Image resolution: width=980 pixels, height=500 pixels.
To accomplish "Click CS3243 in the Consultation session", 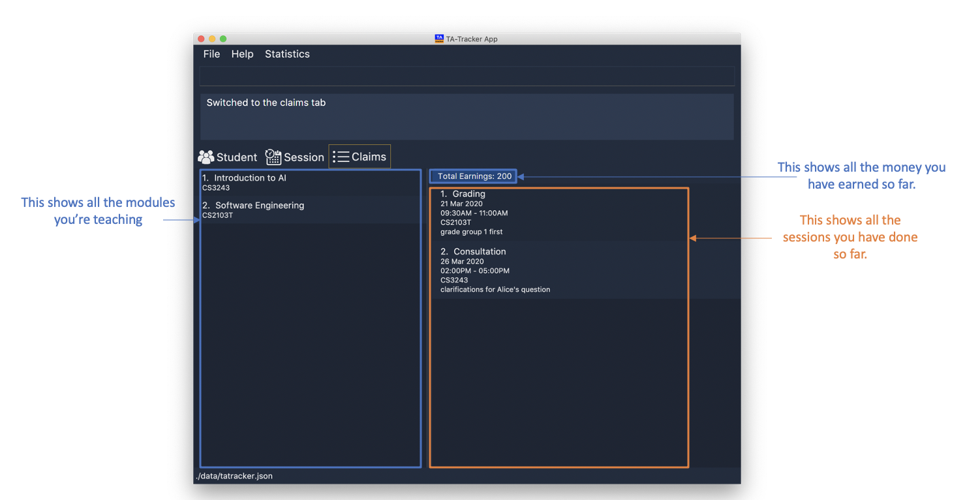I will [x=454, y=280].
